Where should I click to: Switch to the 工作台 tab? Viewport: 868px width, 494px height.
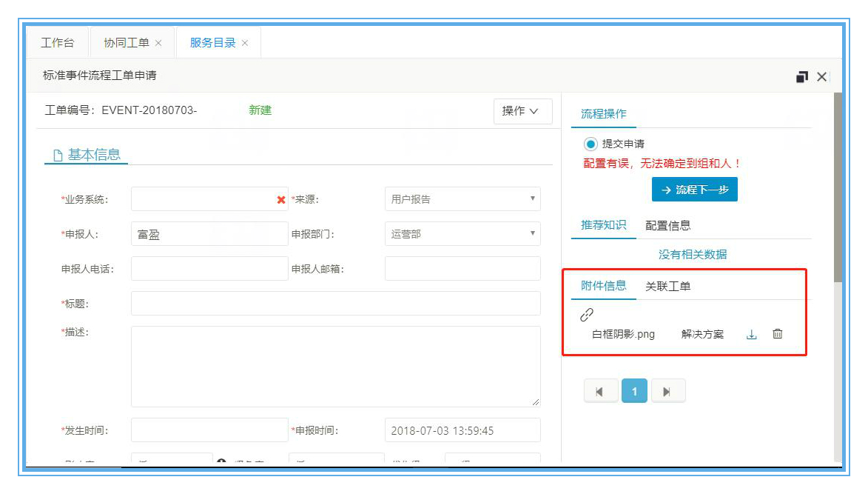click(57, 43)
